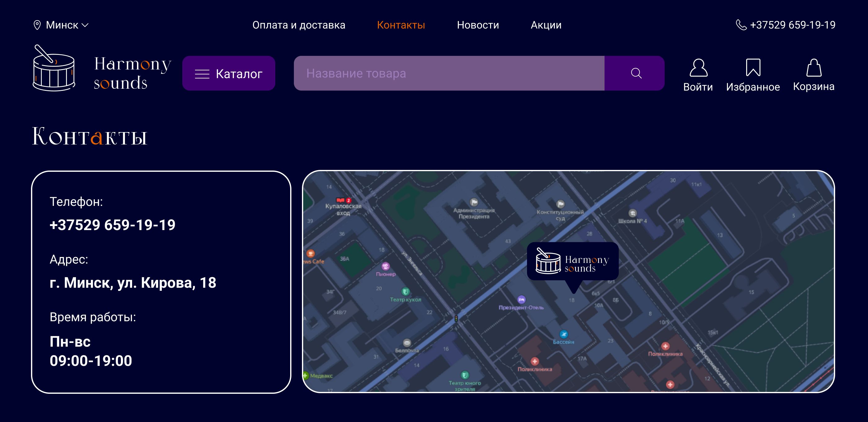Click the Войти user profile icon
This screenshot has height=422, width=868.
[698, 68]
